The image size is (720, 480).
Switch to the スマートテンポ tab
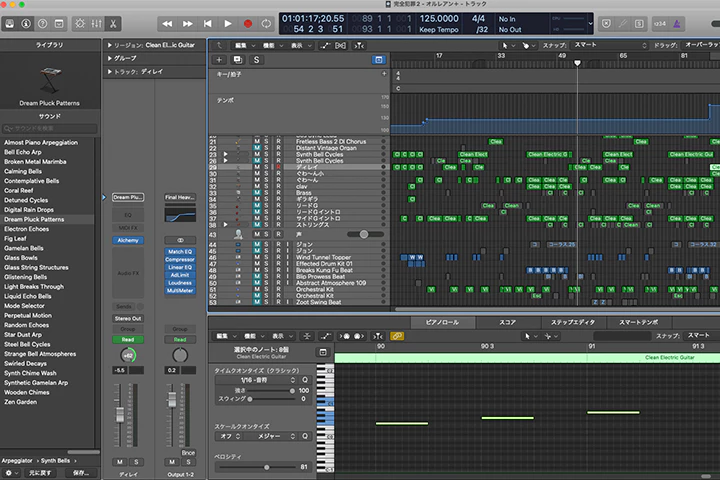pos(639,322)
